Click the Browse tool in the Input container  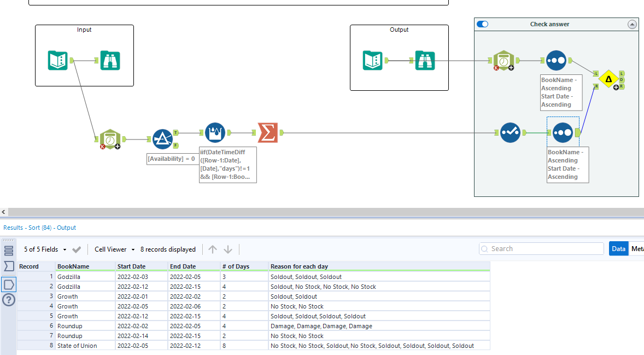(110, 60)
